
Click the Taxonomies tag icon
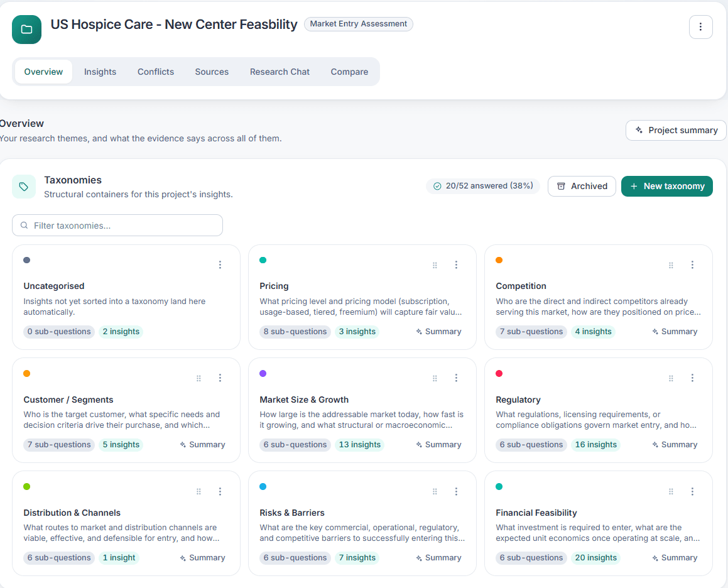pyautogui.click(x=24, y=187)
